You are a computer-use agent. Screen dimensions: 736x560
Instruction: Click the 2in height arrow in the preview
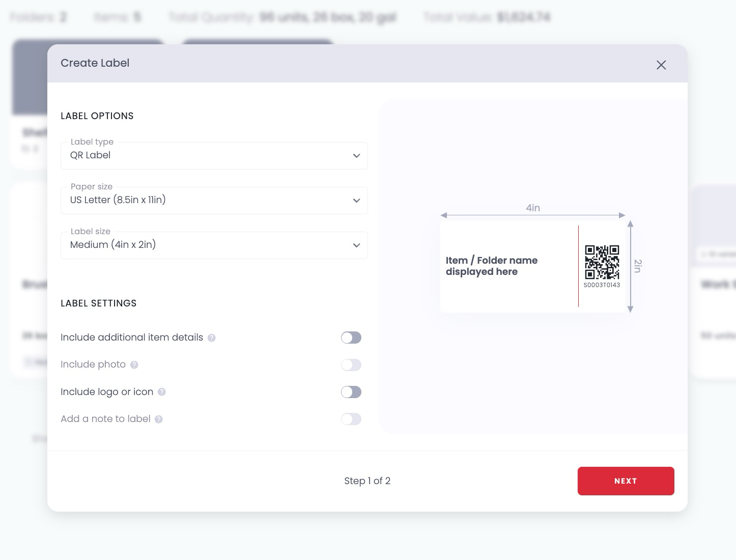[x=631, y=266]
